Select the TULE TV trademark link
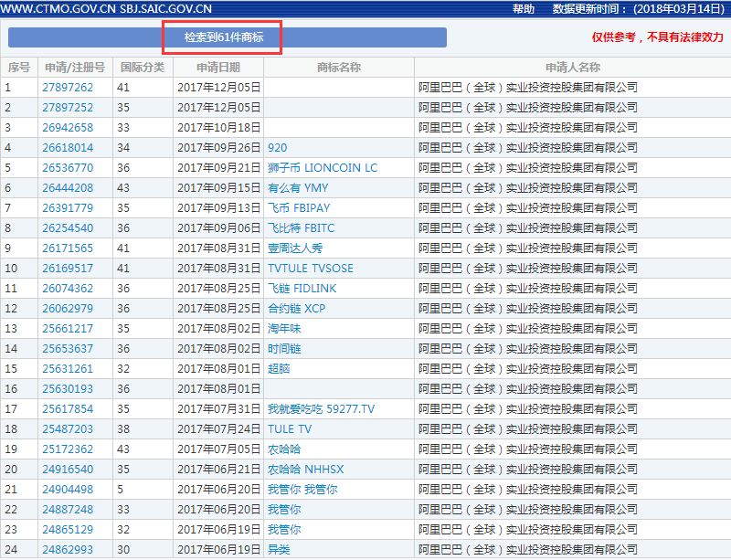 tap(290, 429)
